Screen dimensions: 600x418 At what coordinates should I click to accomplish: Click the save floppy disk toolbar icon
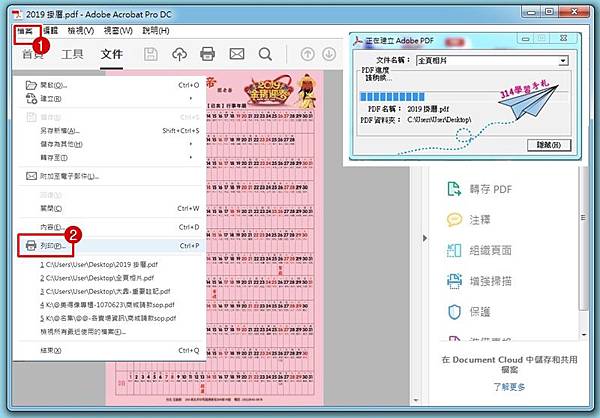[x=150, y=54]
